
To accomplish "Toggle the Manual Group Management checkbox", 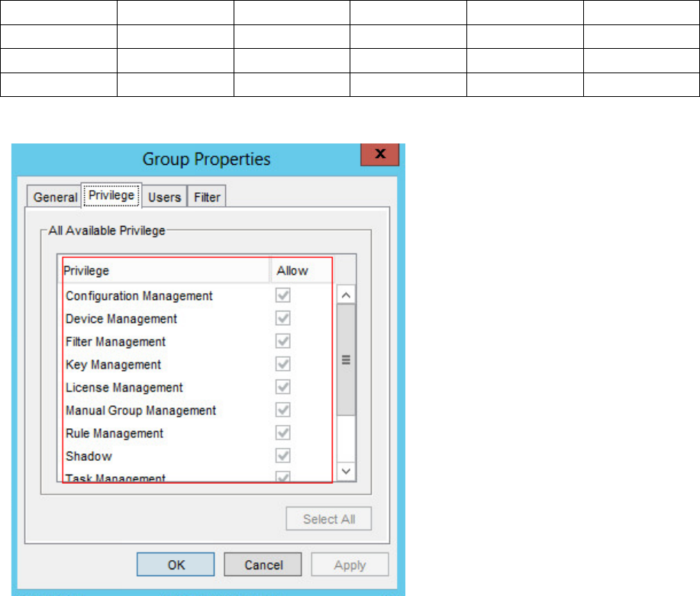I will [x=283, y=411].
